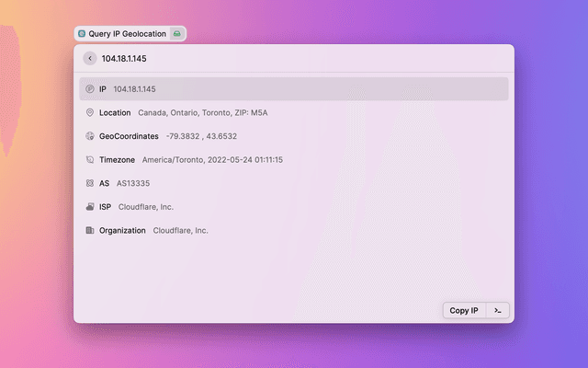Image resolution: width=588 pixels, height=368 pixels.
Task: Click the GeoCoordinates globe icon
Action: 90,136
